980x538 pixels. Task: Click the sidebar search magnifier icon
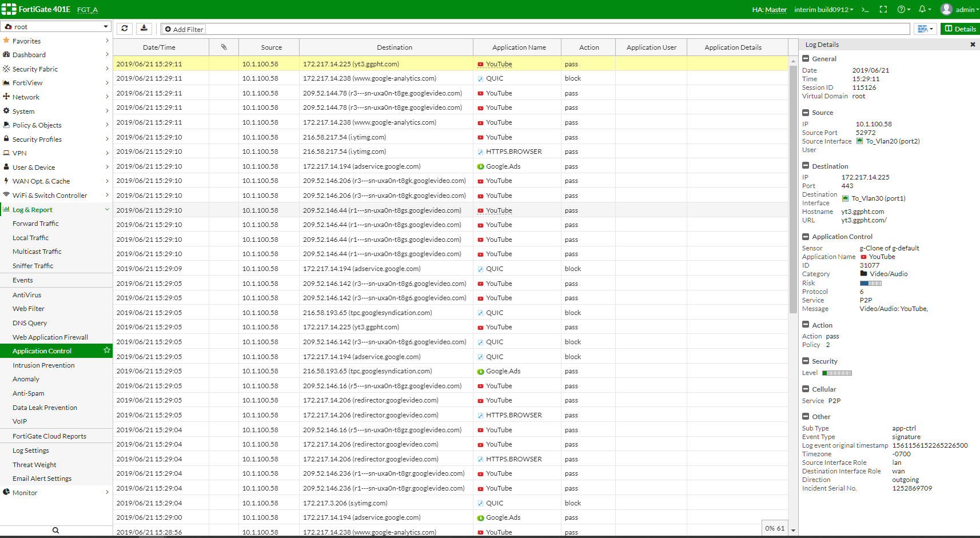(55, 530)
